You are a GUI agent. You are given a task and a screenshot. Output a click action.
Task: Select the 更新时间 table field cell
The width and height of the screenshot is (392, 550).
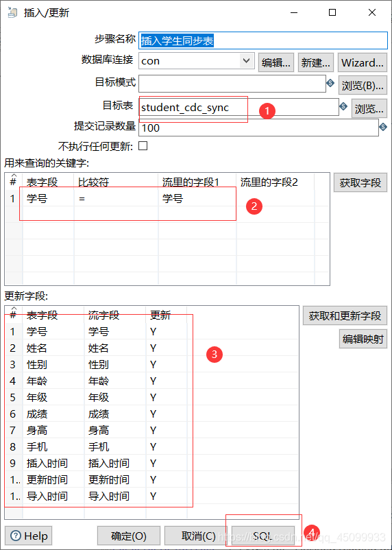53,480
